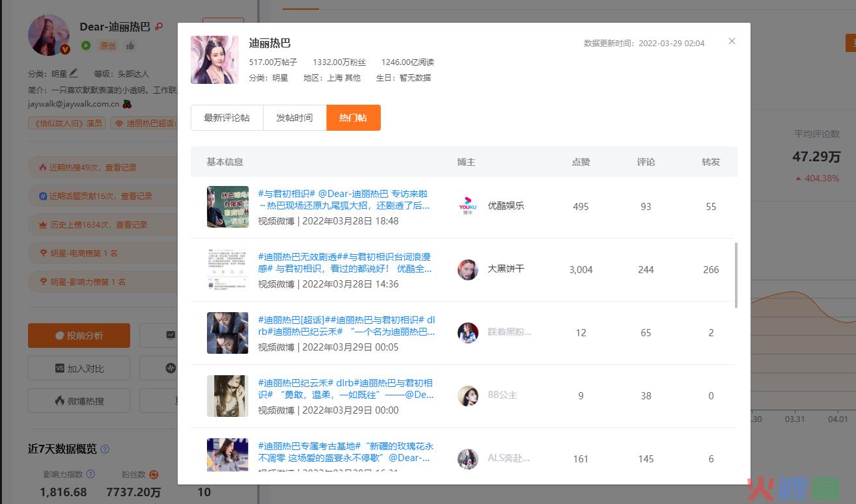The width and height of the screenshot is (856, 504).
Task: Click the 优酷娱乐 post video thumbnail
Action: pos(227,207)
